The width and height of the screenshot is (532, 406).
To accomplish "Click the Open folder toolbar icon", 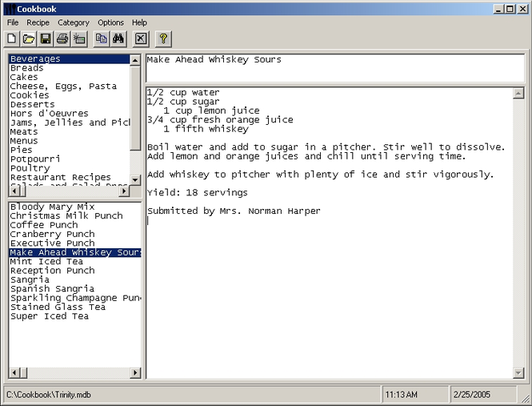I will (29, 38).
